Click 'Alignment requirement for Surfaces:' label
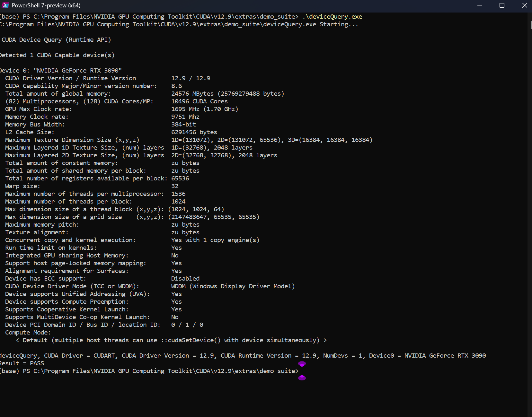This screenshot has height=417, width=532. coord(67,271)
